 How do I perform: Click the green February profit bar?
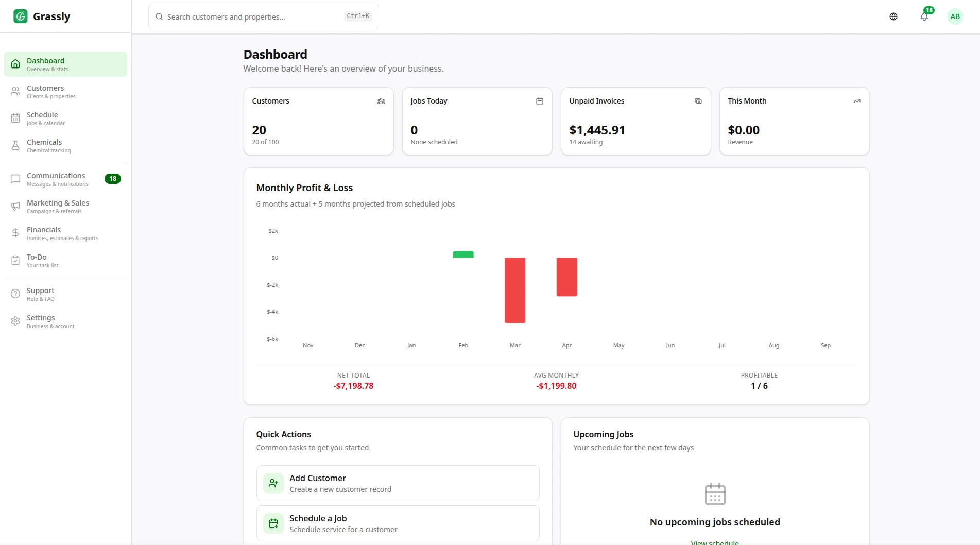coord(463,254)
